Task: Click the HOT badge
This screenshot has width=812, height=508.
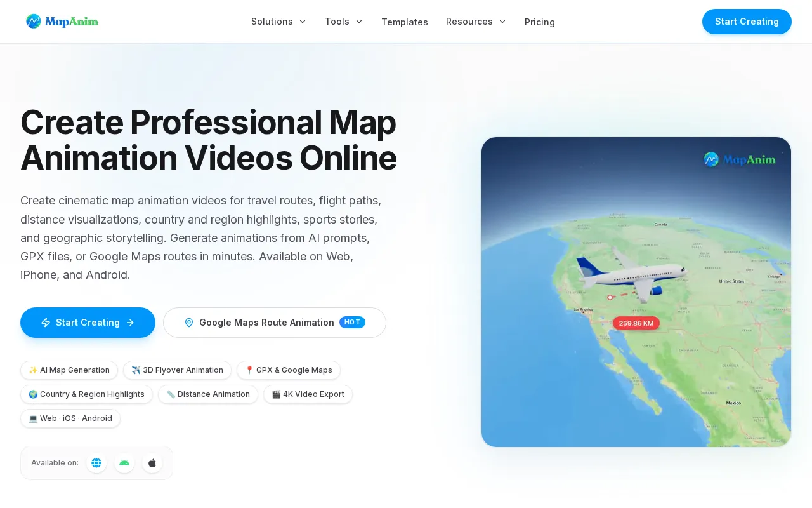Action: 352,322
